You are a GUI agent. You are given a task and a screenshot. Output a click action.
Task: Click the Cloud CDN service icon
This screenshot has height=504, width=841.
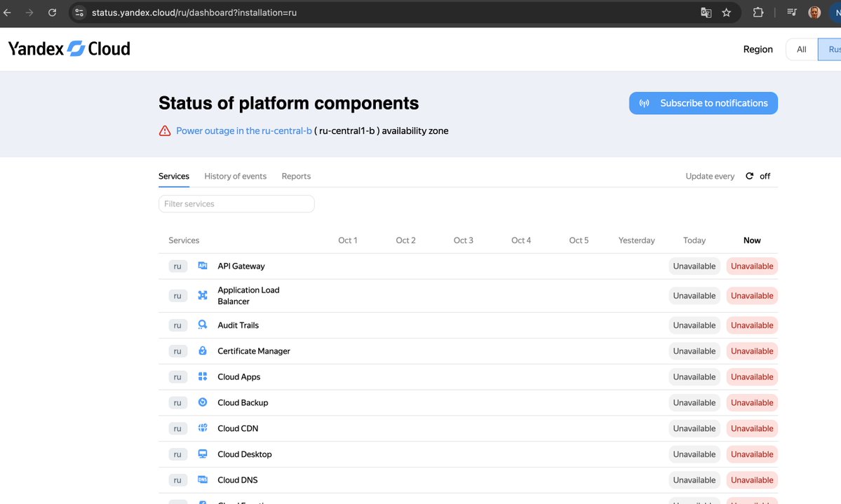(202, 428)
